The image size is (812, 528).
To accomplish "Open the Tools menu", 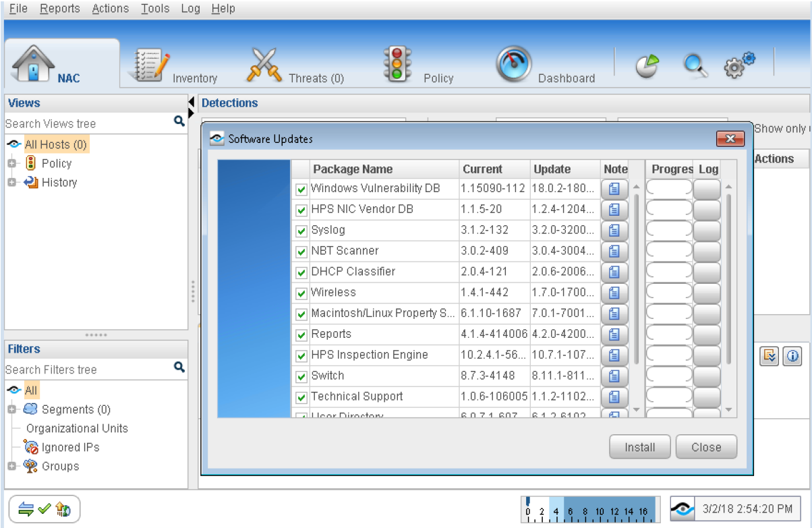I will (155, 9).
